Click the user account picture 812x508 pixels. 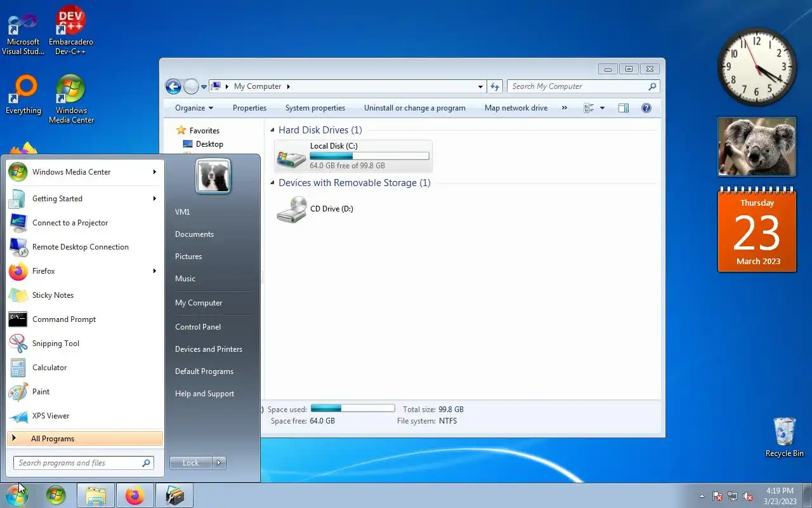pos(213,176)
